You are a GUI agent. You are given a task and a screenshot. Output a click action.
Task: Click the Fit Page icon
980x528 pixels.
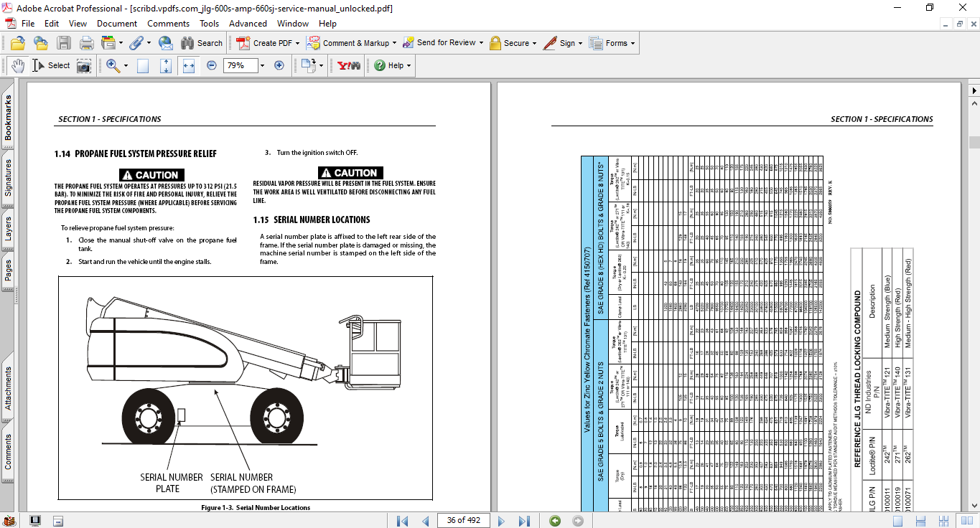click(x=166, y=65)
